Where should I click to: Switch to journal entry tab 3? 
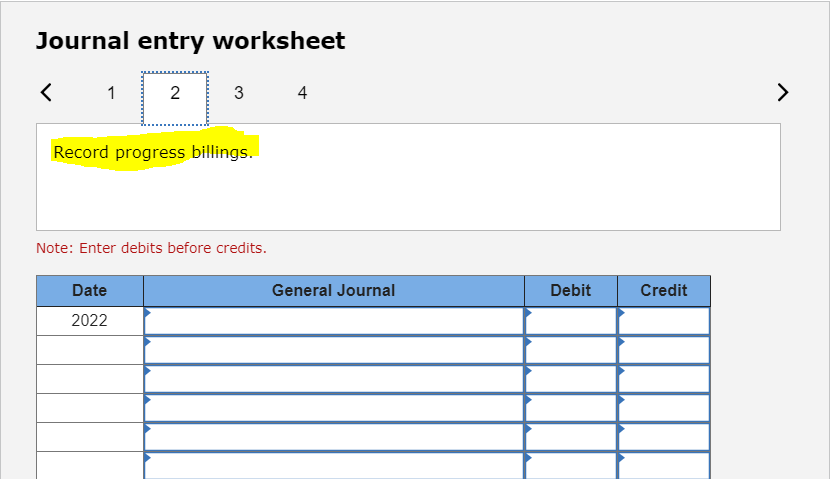pos(239,93)
